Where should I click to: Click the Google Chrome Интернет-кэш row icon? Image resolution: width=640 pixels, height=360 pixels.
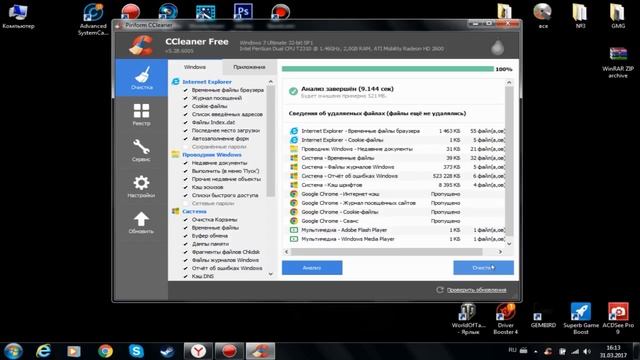[x=293, y=194]
